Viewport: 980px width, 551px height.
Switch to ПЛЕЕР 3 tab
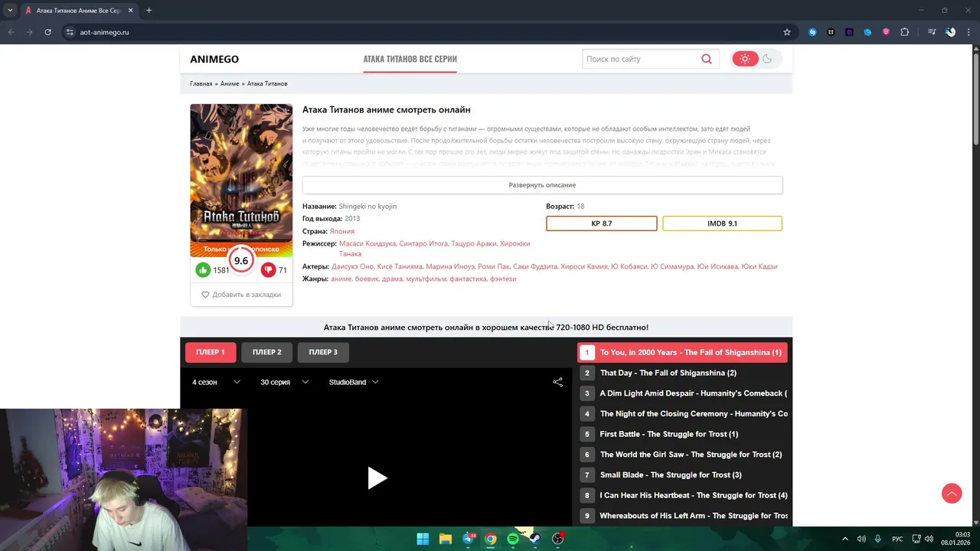tap(323, 352)
